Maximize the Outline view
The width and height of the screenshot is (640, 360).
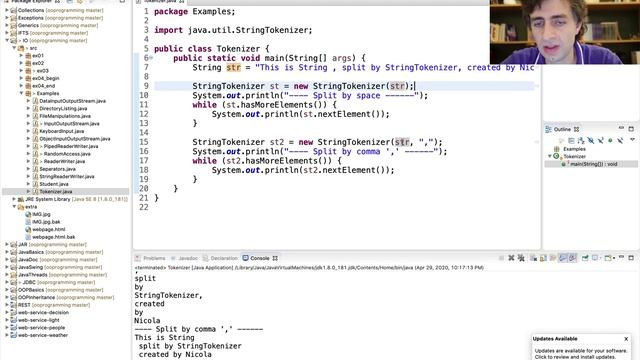[x=631, y=129]
